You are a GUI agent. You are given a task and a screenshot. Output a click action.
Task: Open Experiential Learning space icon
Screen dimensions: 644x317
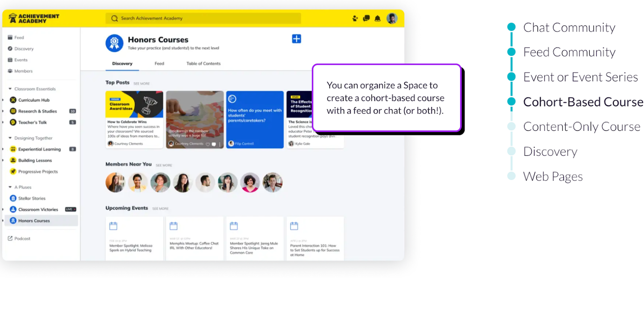point(13,149)
